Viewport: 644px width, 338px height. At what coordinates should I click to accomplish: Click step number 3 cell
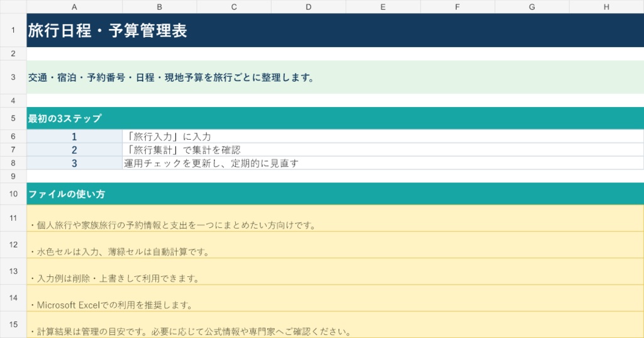tap(74, 163)
